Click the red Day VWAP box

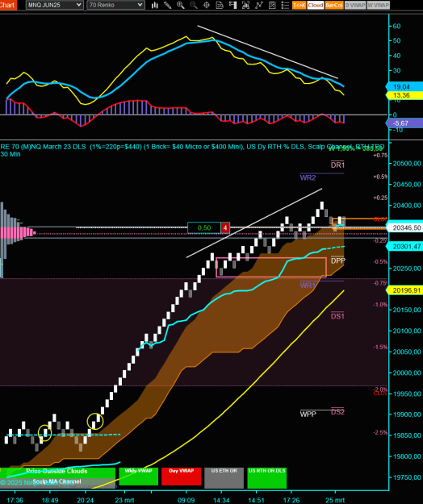[181, 477]
